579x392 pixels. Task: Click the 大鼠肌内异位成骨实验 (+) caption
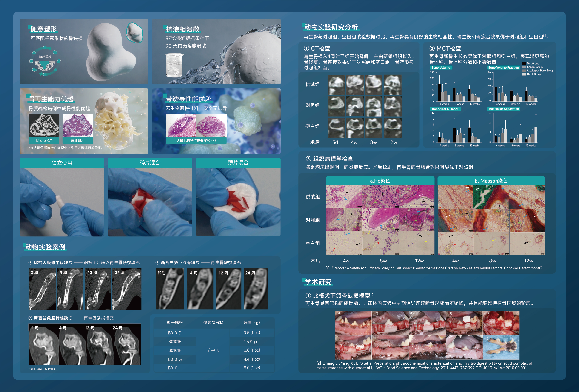click(x=196, y=140)
